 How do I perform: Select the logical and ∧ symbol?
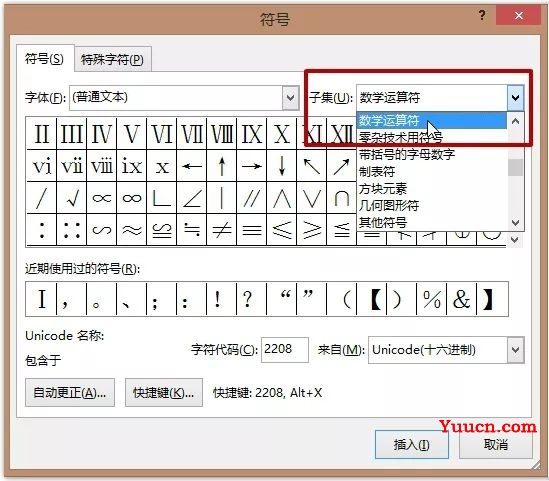coord(282,198)
